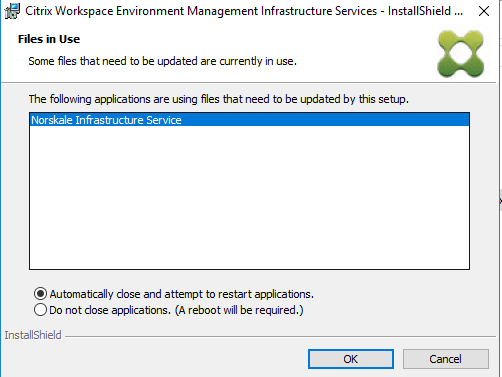The height and width of the screenshot is (377, 502).
Task: Click the installer icon in title bar
Action: (12, 11)
